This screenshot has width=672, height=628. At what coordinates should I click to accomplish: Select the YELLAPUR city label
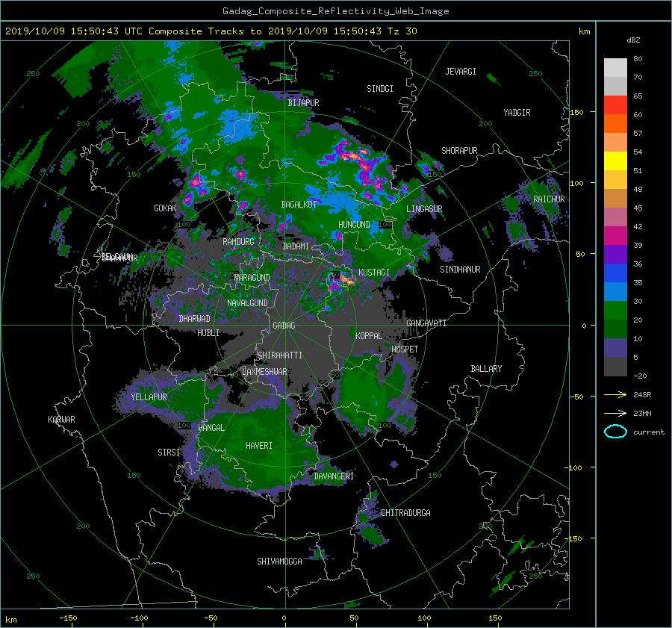coord(149,397)
